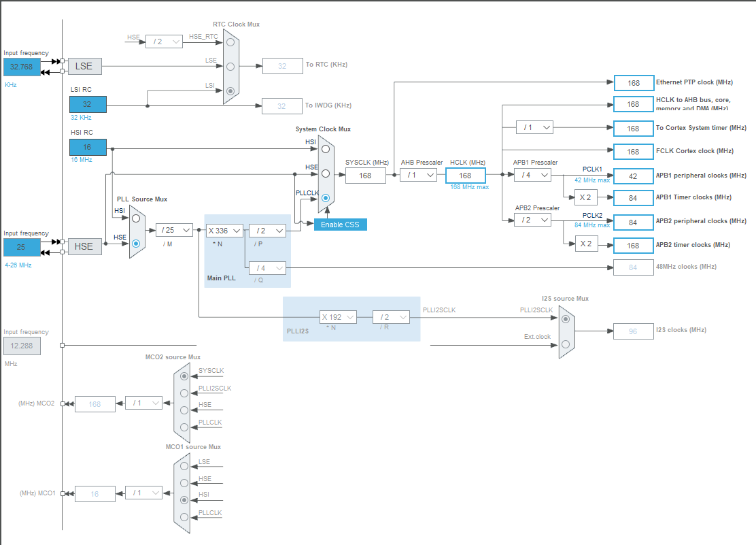Select LSE in the RTC Clock Mux
This screenshot has width=756, height=545.
point(231,66)
